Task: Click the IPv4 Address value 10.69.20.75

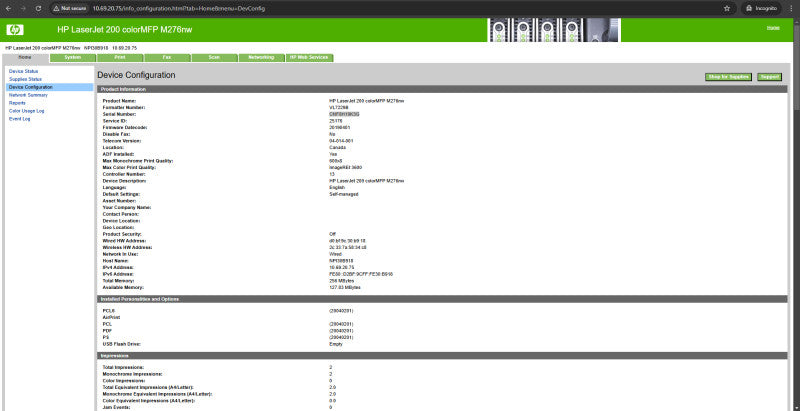Action: pyautogui.click(x=342, y=267)
